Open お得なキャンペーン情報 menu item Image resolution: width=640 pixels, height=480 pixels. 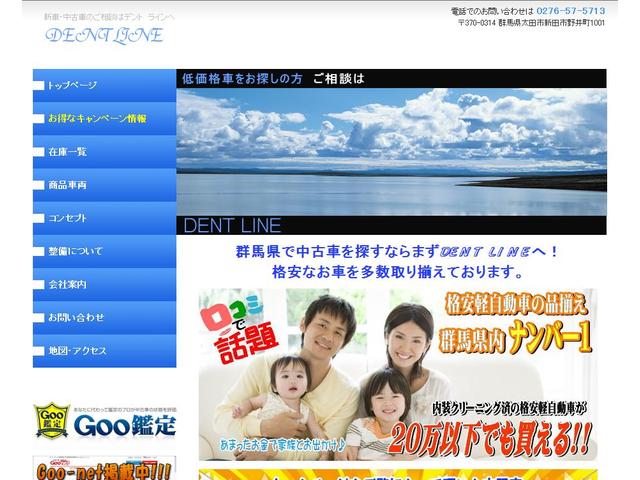pos(104,118)
